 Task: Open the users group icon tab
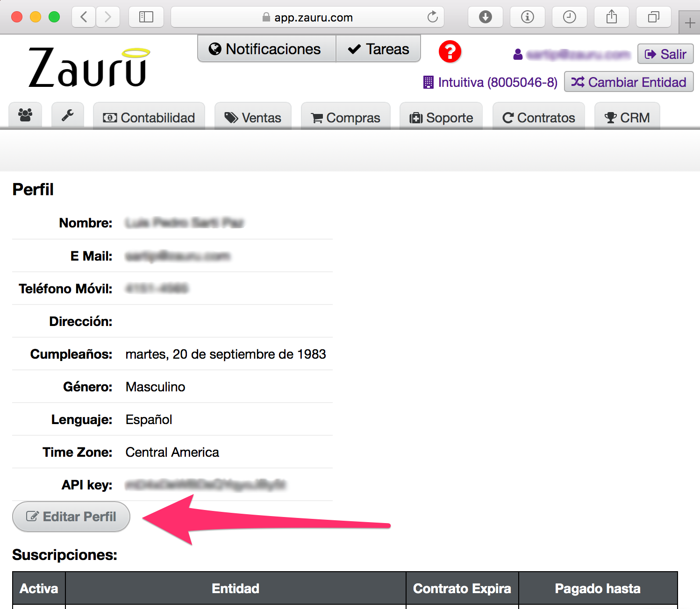point(25,115)
